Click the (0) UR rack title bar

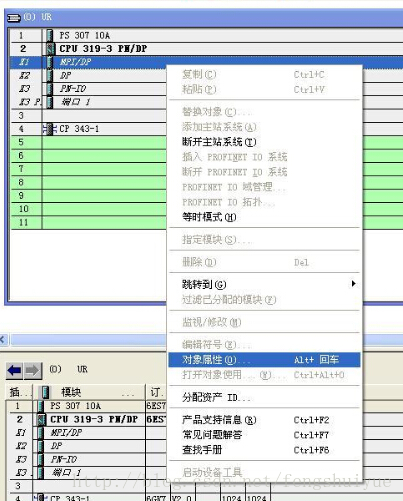pos(203,17)
